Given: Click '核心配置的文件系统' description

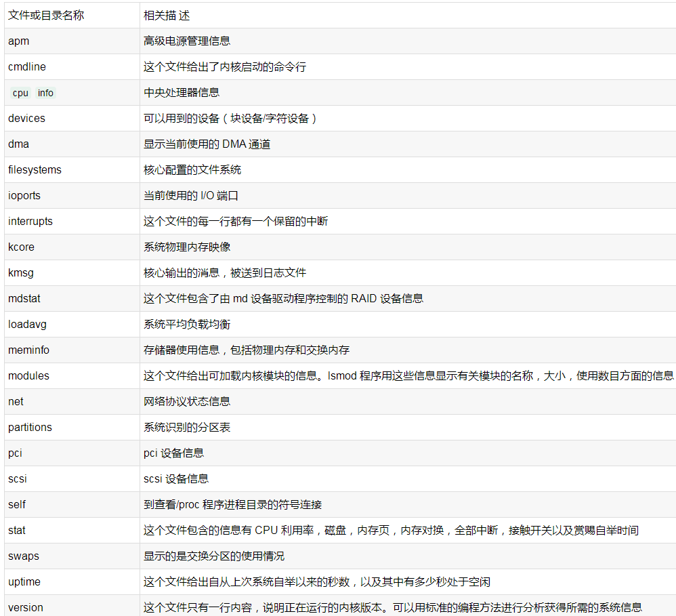Looking at the screenshot, I should click(x=192, y=170).
